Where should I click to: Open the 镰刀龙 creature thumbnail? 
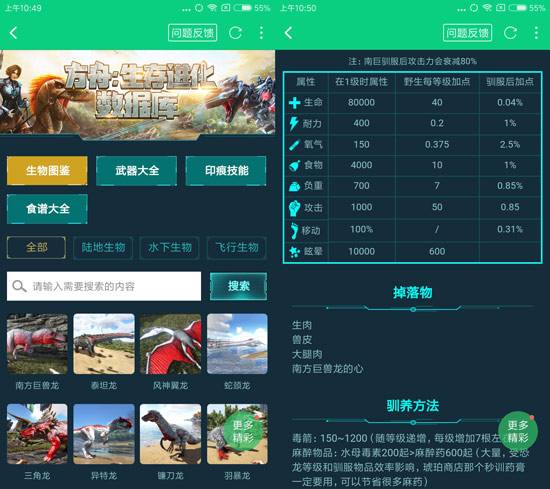(x=170, y=434)
